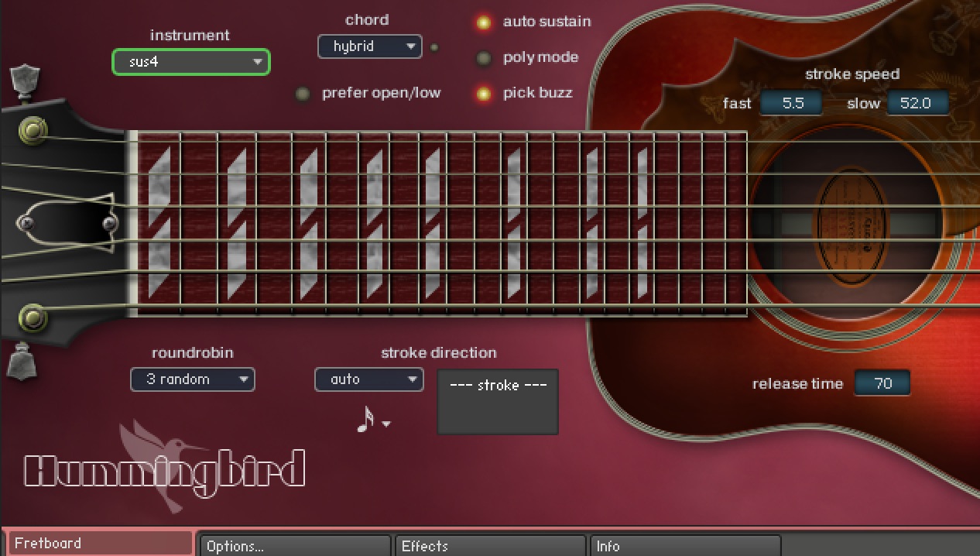980x556 pixels.
Task: Open the note value dropdown arrow
Action: point(386,424)
